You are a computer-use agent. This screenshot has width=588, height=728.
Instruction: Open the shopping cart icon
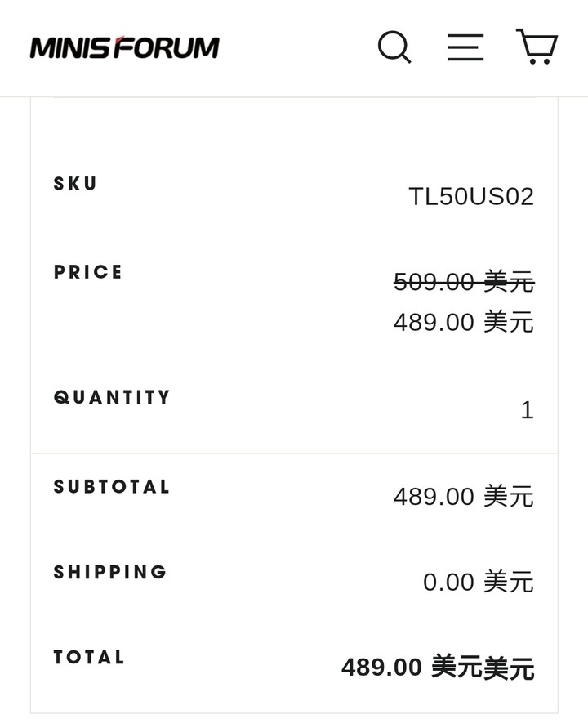coord(537,46)
